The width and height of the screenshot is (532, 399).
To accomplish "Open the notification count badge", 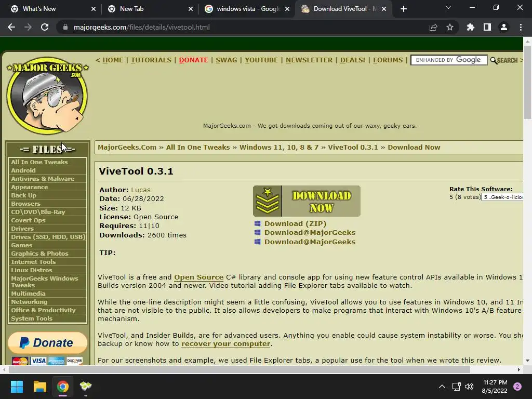I will pos(517,387).
